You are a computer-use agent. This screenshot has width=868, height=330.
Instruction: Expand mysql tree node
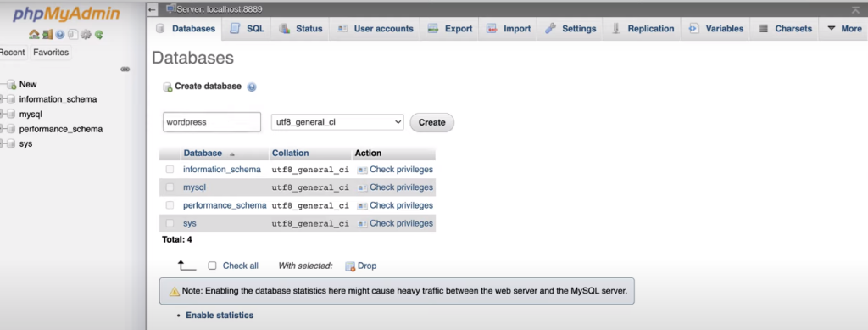[2, 115]
